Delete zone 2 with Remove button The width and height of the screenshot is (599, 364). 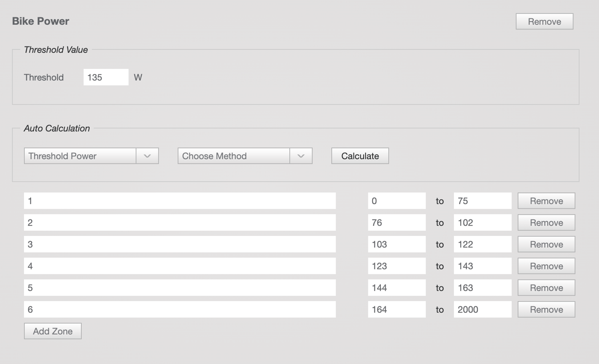[546, 222]
